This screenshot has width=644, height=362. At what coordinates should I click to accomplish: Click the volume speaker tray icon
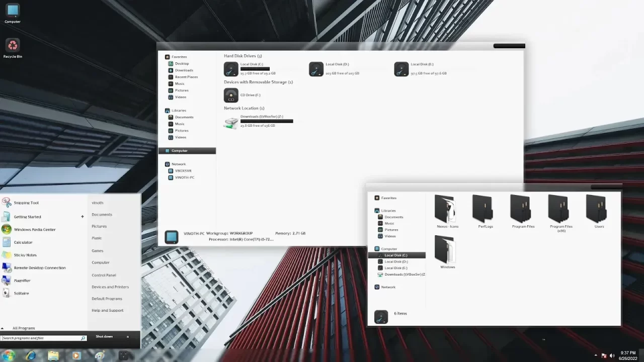[612, 355]
